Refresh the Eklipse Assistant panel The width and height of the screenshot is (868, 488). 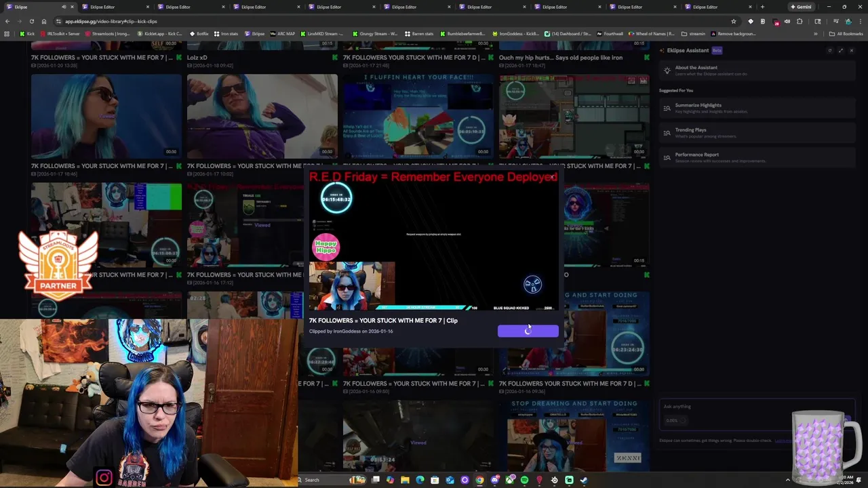click(829, 50)
